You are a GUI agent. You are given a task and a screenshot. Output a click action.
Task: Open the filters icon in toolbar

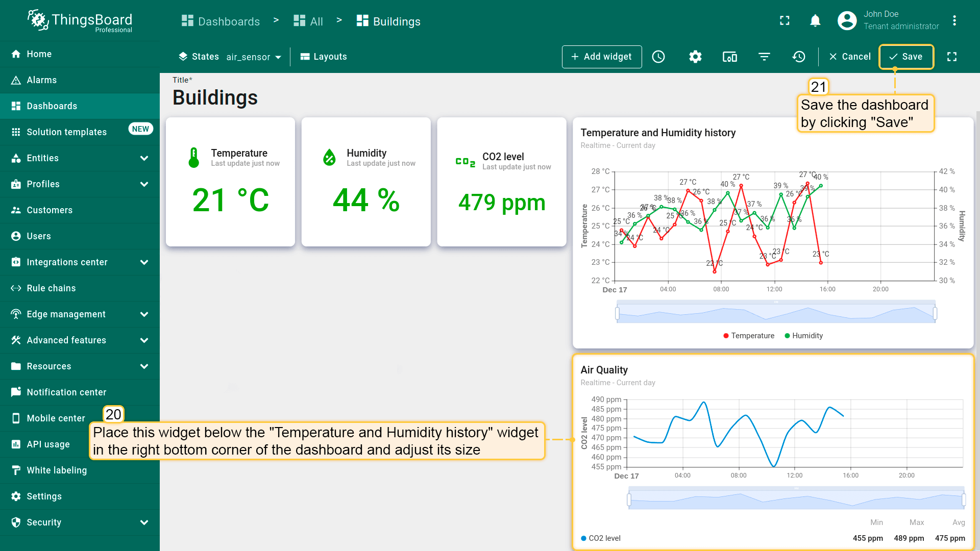tap(764, 57)
